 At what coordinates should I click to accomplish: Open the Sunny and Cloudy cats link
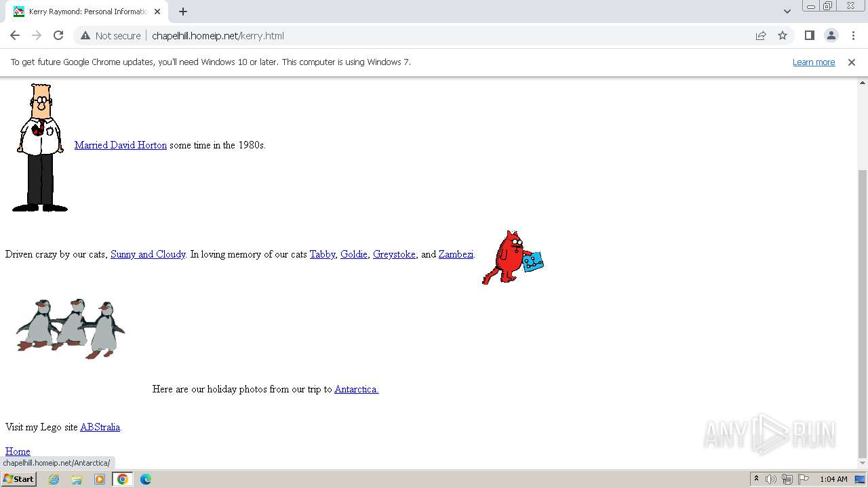tap(148, 254)
